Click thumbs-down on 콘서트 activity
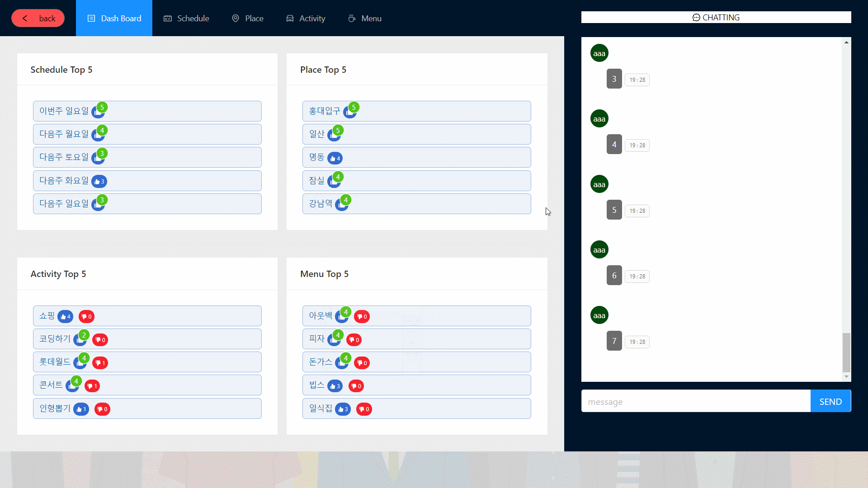This screenshot has height=488, width=868. [92, 386]
